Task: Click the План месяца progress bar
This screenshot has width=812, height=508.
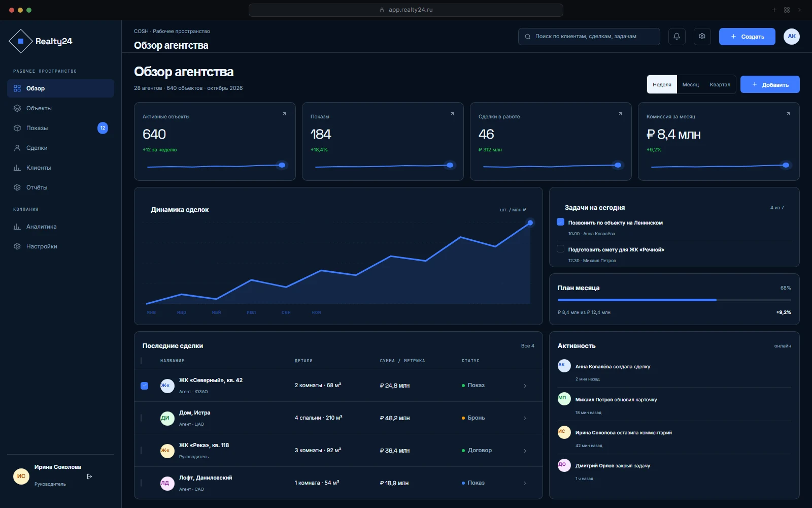Action: click(x=674, y=300)
